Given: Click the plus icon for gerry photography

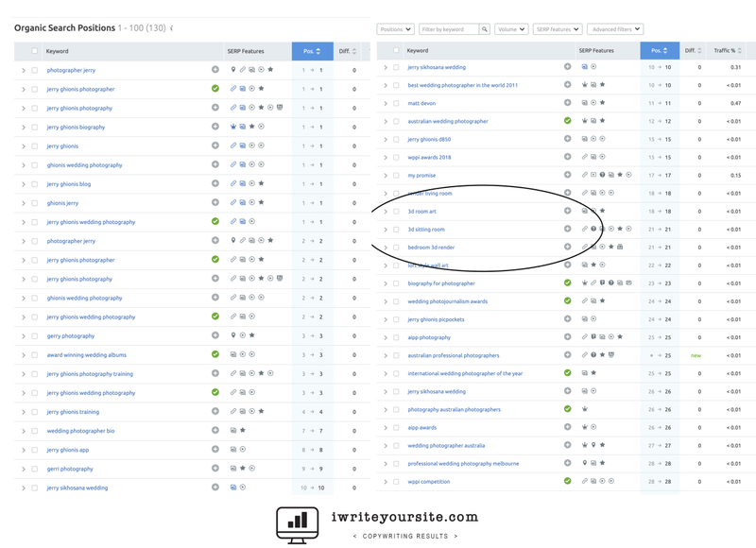Looking at the screenshot, I should point(215,335).
